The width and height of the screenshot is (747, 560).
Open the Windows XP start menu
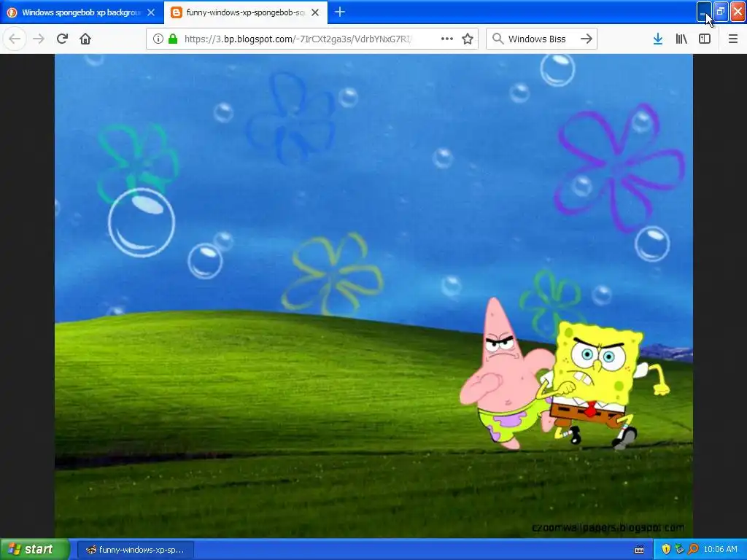[x=34, y=549]
